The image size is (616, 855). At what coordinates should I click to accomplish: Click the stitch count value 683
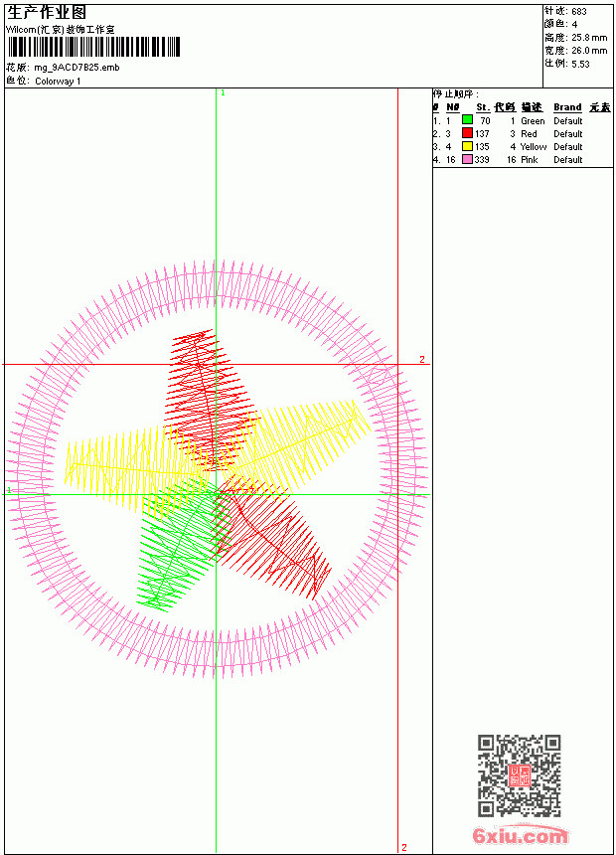click(x=579, y=12)
